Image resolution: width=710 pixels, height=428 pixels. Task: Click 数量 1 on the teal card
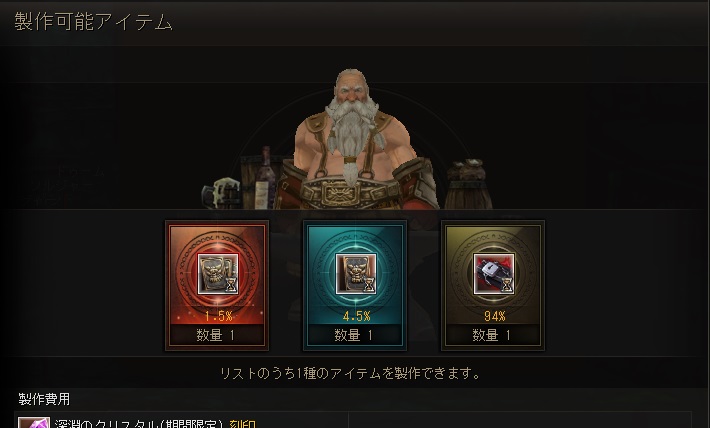(x=353, y=335)
